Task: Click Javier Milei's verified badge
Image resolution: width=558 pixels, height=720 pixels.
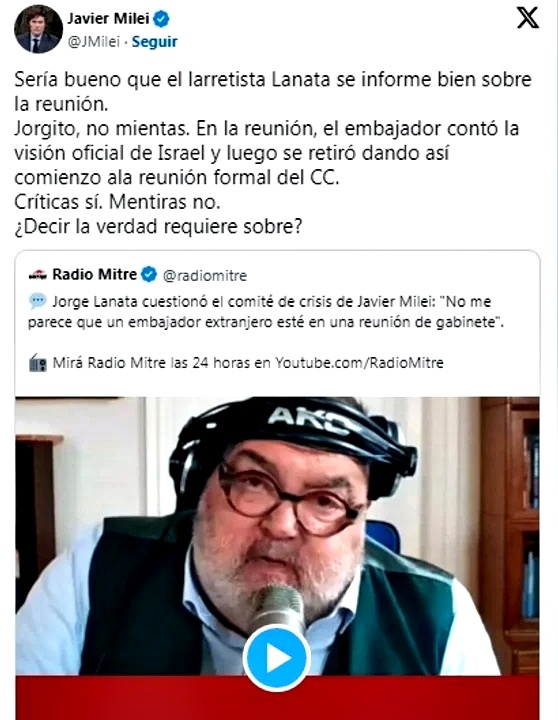Action: pyautogui.click(x=161, y=19)
